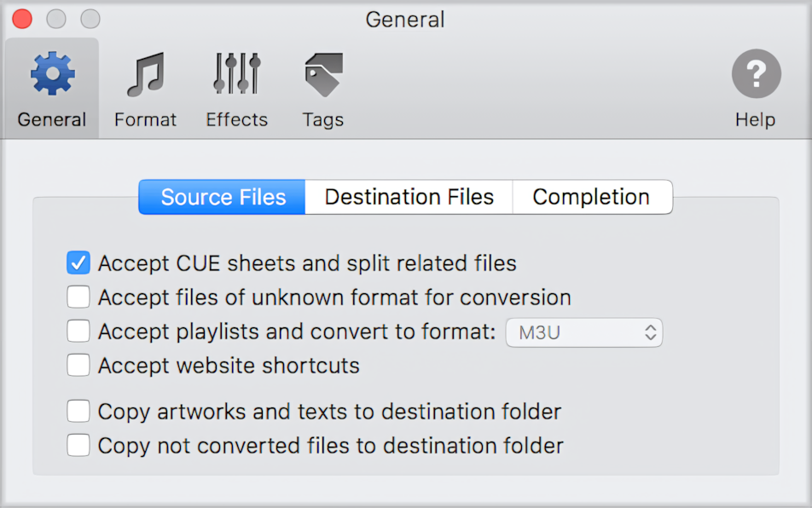Enable Copy artworks and texts option
812x508 pixels.
pos(78,412)
